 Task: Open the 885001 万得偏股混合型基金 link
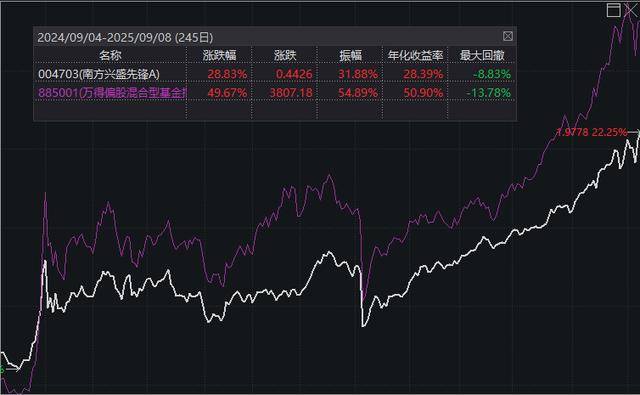[112, 93]
